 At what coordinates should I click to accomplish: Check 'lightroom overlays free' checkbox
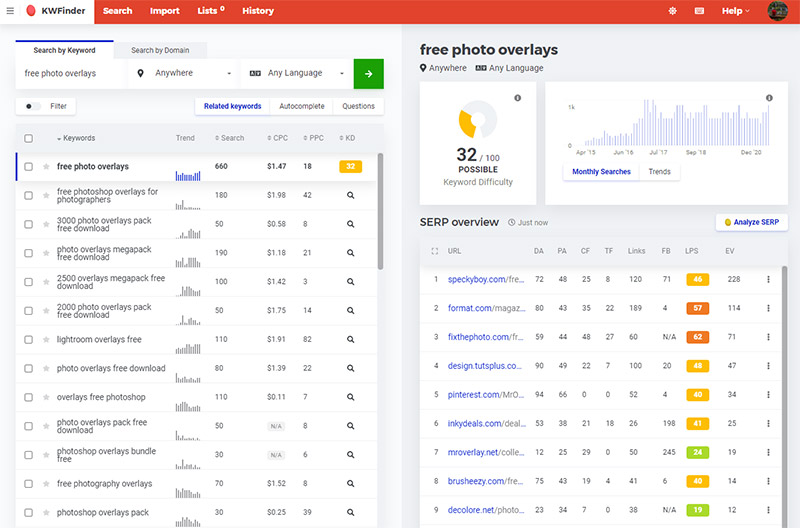click(29, 340)
